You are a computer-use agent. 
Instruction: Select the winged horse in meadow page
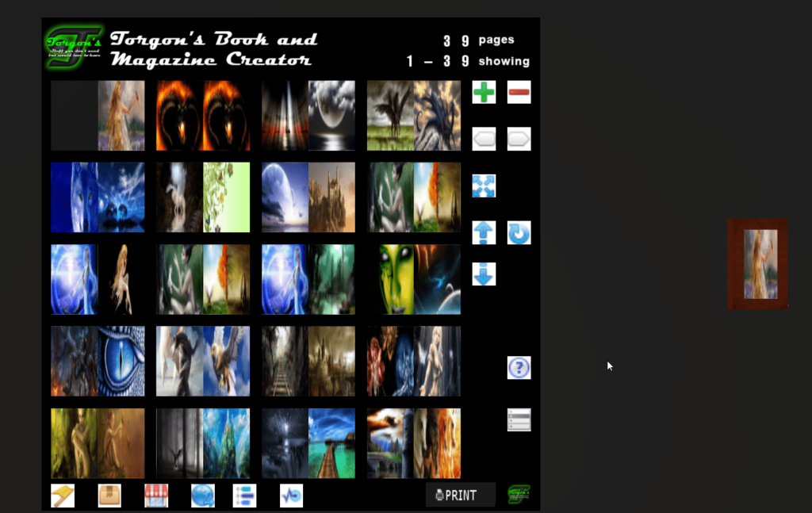tap(390, 116)
